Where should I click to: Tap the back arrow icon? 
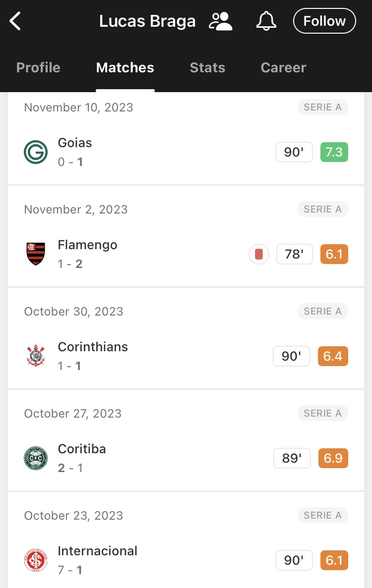click(x=15, y=21)
